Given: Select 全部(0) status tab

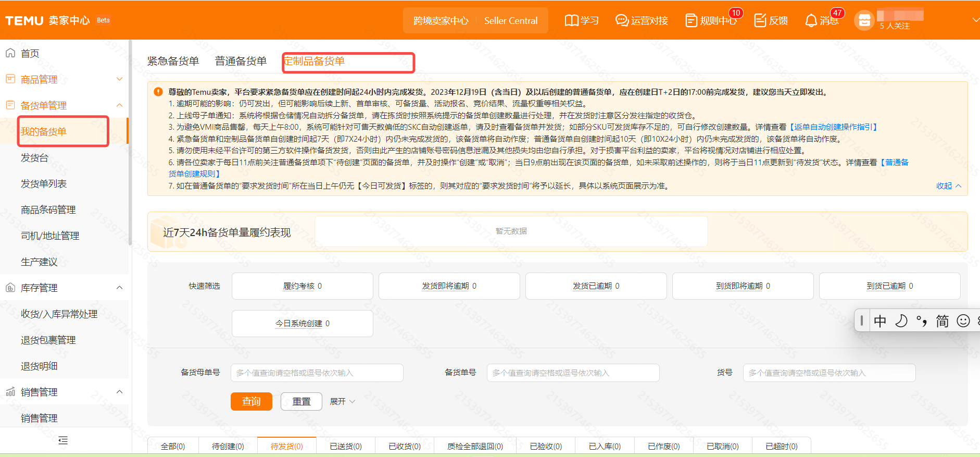Looking at the screenshot, I should click(x=173, y=446).
